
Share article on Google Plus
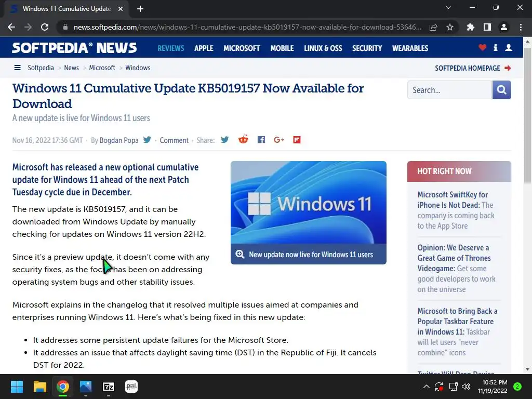point(279,140)
